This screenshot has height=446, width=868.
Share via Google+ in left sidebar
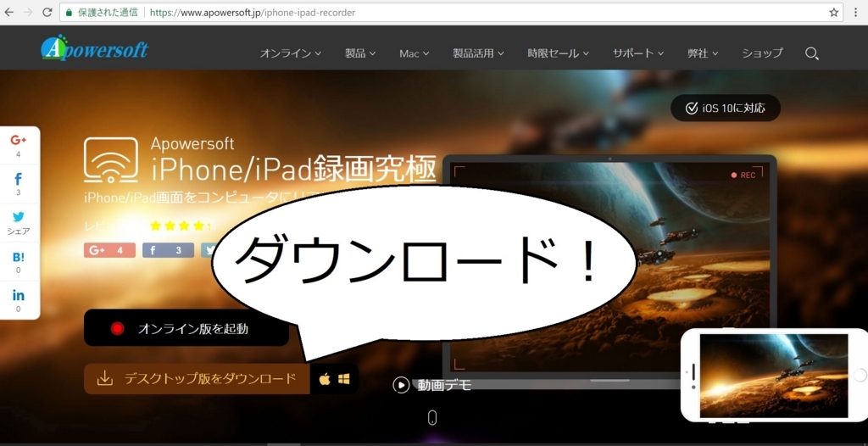[x=19, y=145]
